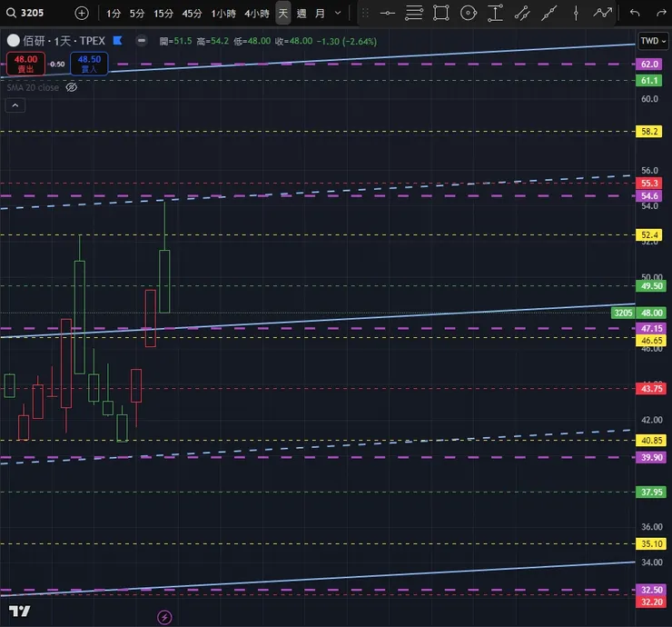Undo the last chart action
This screenshot has width=672, height=627.
pyautogui.click(x=635, y=14)
